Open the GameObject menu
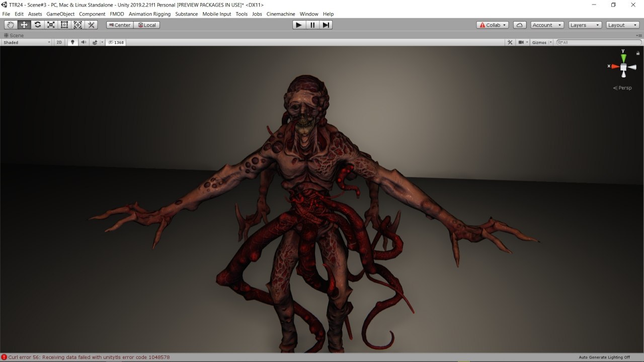The width and height of the screenshot is (644, 362). pyautogui.click(x=60, y=14)
